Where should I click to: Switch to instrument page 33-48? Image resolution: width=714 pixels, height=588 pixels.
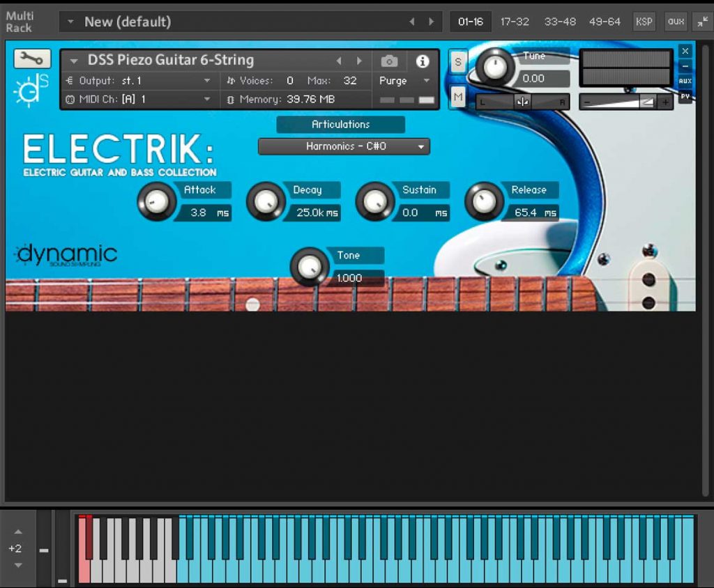coord(560,22)
